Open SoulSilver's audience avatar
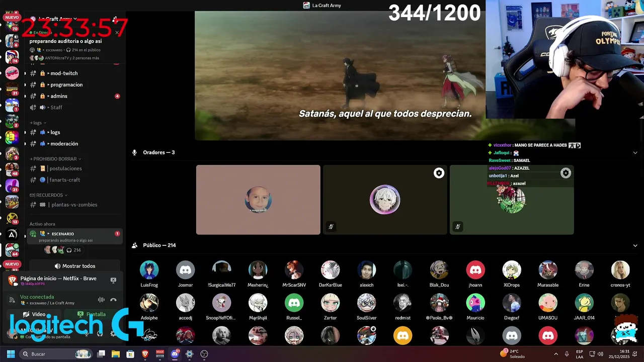 pos(366,303)
